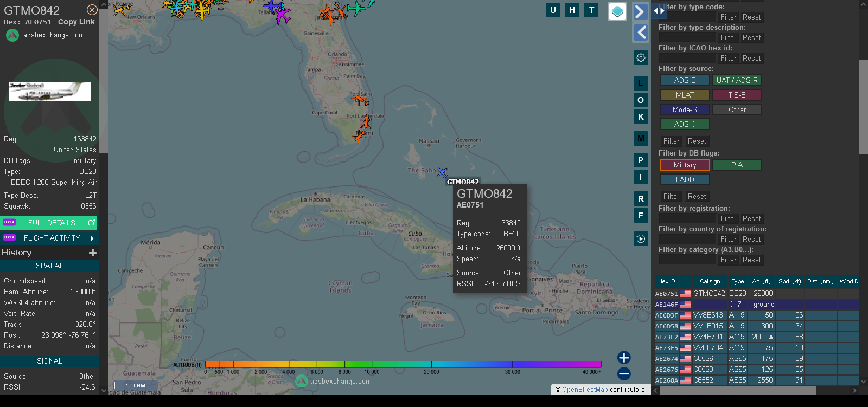
Task: Select the AE146F C17 table row
Action: [x=757, y=304]
